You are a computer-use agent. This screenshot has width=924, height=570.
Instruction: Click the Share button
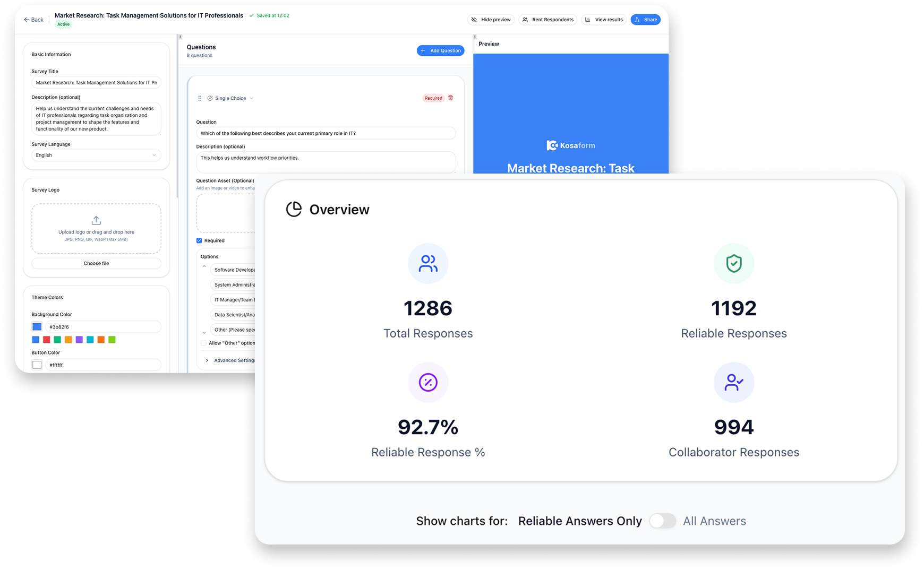point(645,19)
